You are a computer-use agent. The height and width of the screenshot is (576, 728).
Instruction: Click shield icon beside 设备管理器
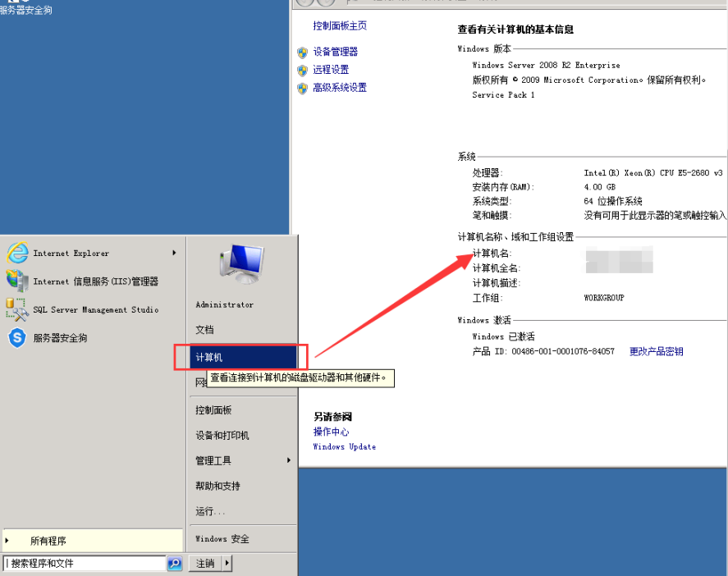(x=302, y=52)
